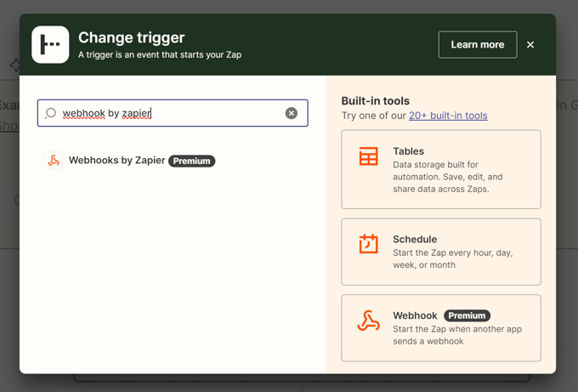Click the search magnifier icon

tap(50, 113)
